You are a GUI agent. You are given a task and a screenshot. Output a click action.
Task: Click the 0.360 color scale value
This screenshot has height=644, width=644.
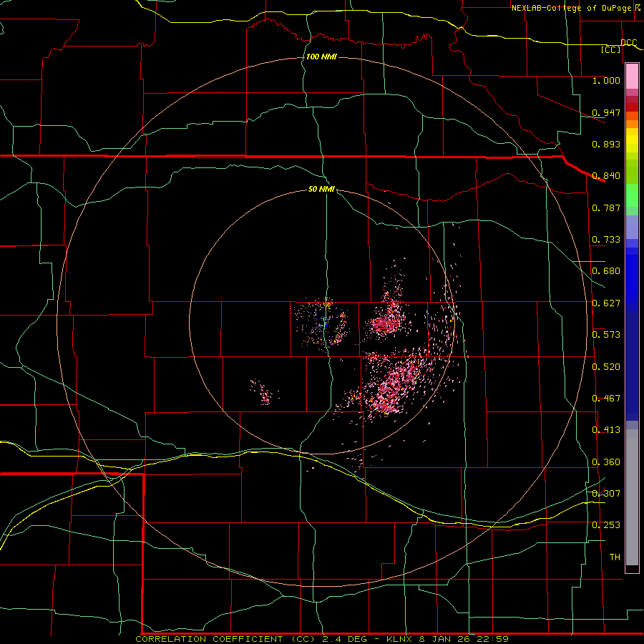[x=606, y=462]
